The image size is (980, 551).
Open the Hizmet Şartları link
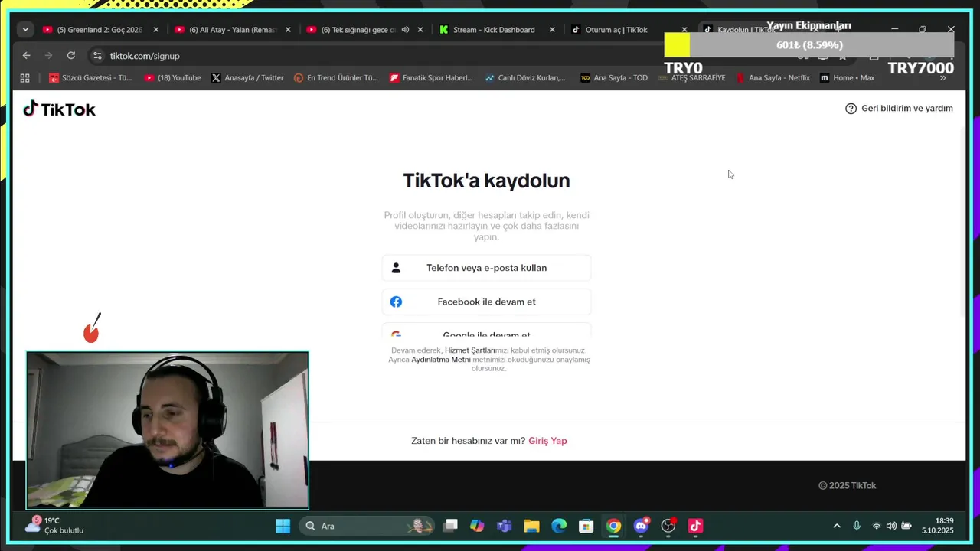tap(470, 350)
